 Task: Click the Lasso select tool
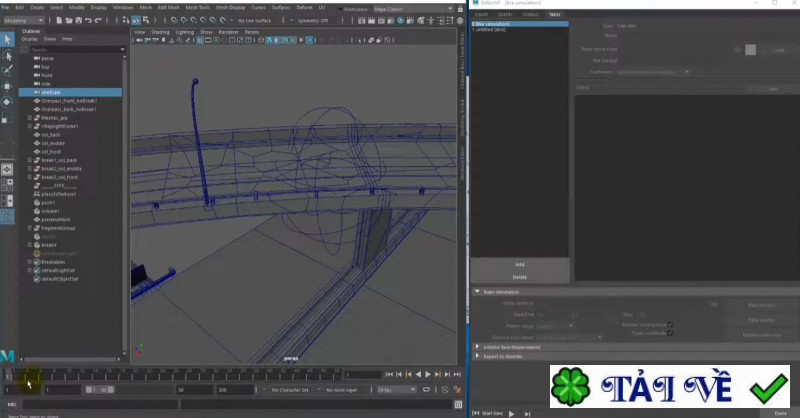[x=7, y=55]
